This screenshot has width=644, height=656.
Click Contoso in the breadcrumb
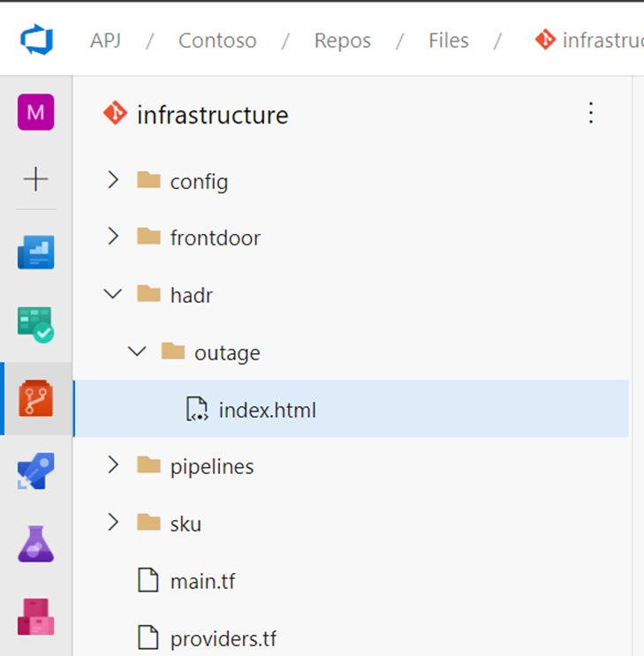(x=217, y=41)
